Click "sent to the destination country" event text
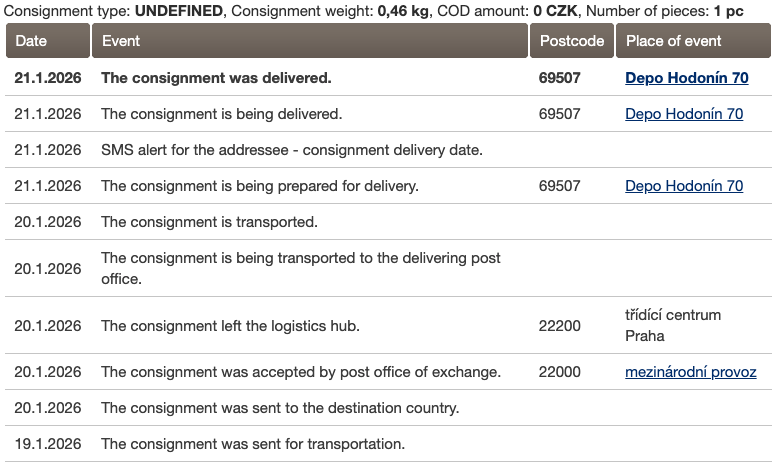The image size is (777, 466). pos(280,408)
